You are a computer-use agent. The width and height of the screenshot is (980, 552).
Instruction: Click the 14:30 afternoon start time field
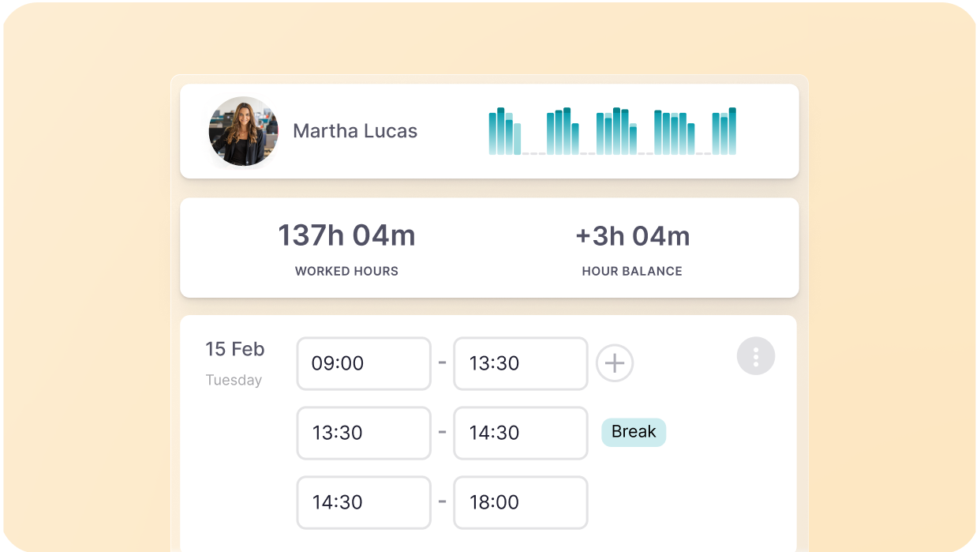[x=364, y=502]
